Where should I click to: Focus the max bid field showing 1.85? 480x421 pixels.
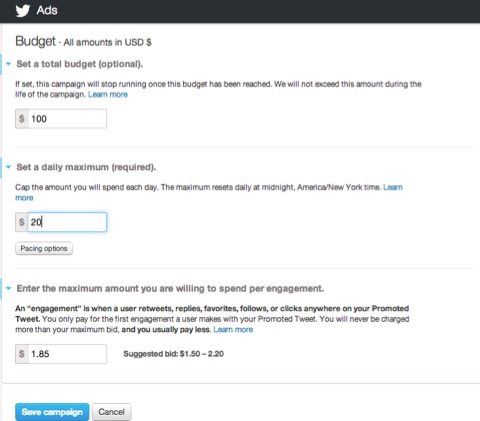[x=67, y=354]
